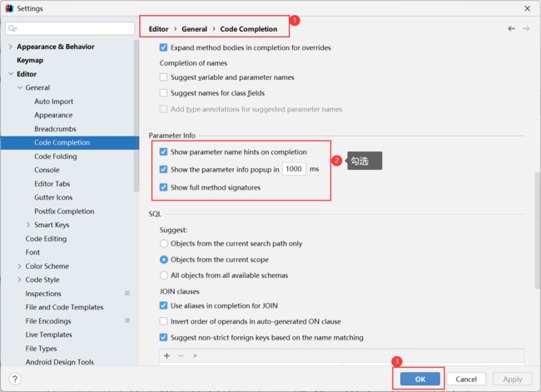Click the back navigation arrow

(x=511, y=28)
